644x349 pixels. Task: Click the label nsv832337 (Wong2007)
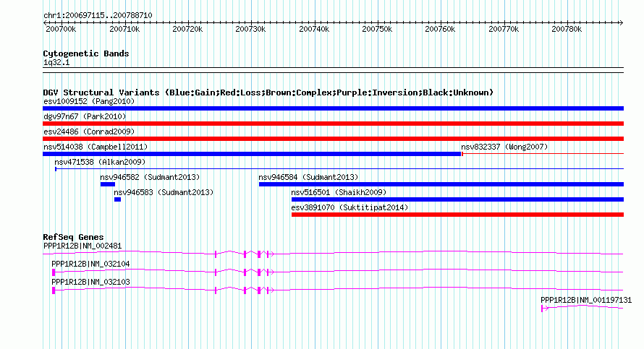(x=504, y=147)
